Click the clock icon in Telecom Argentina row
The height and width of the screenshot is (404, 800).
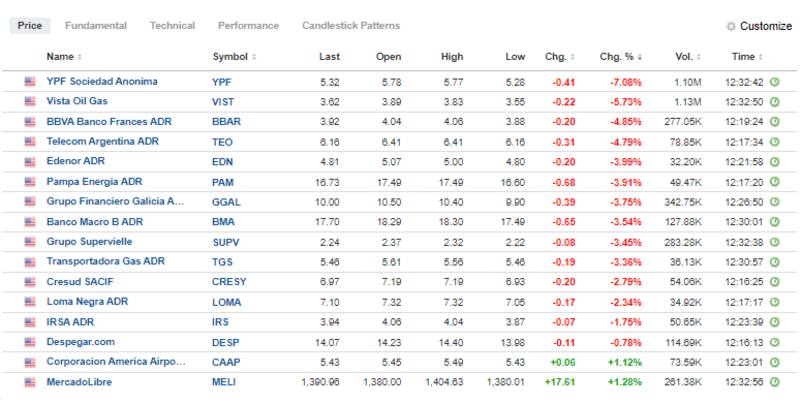point(774,141)
